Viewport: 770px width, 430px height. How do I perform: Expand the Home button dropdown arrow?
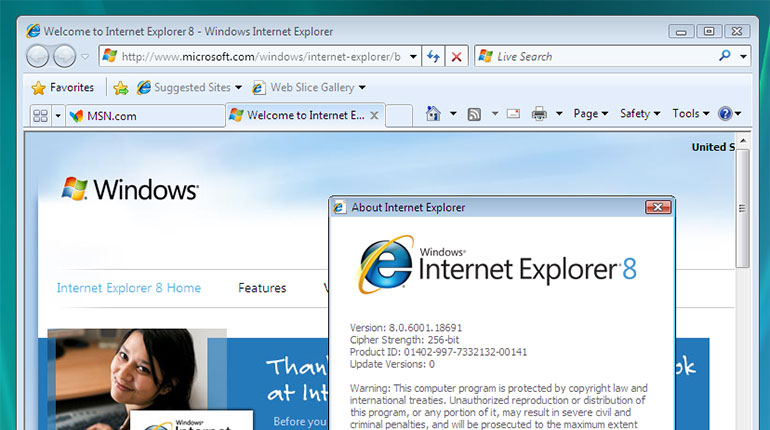(453, 114)
